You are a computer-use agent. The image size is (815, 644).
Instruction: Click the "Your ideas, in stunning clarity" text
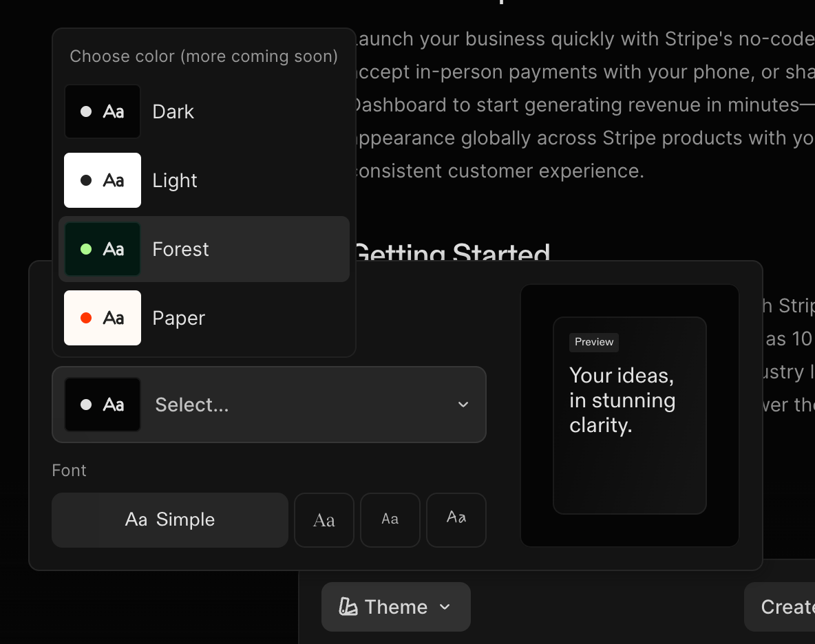[622, 400]
